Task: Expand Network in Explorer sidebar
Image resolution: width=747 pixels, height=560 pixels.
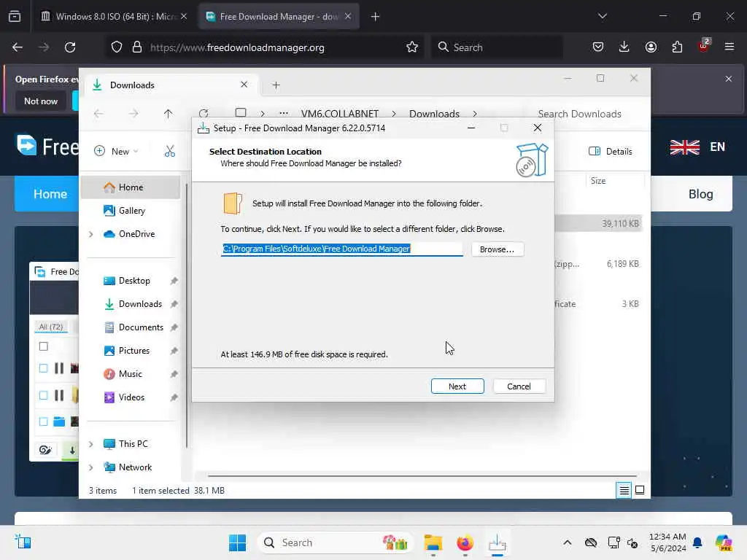Action: (x=90, y=467)
